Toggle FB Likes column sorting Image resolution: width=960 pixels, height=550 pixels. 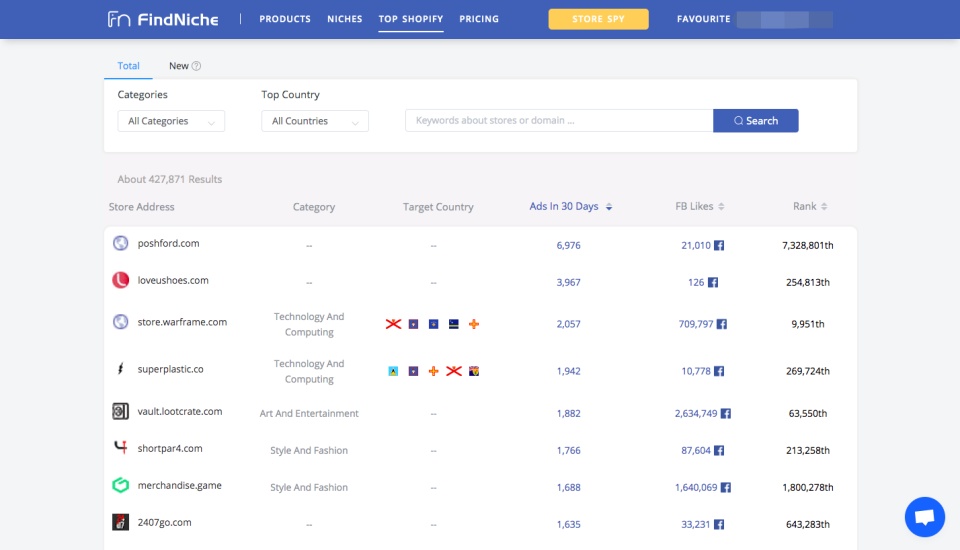click(x=699, y=207)
